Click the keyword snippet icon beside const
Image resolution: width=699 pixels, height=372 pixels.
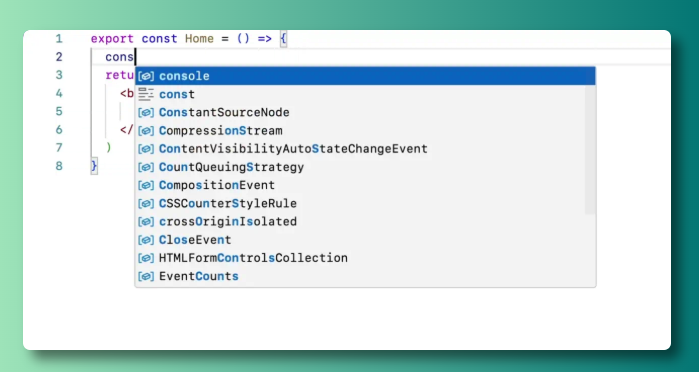point(146,94)
